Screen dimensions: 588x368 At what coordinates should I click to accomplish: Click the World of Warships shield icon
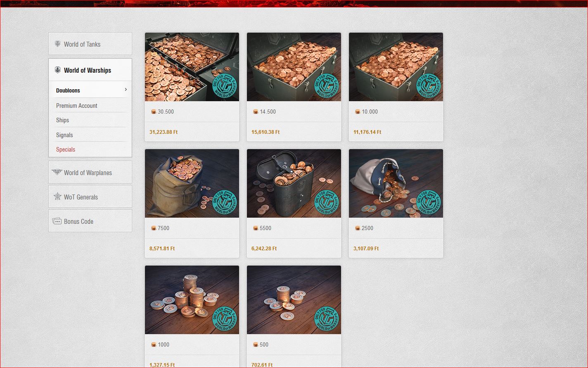tap(57, 70)
